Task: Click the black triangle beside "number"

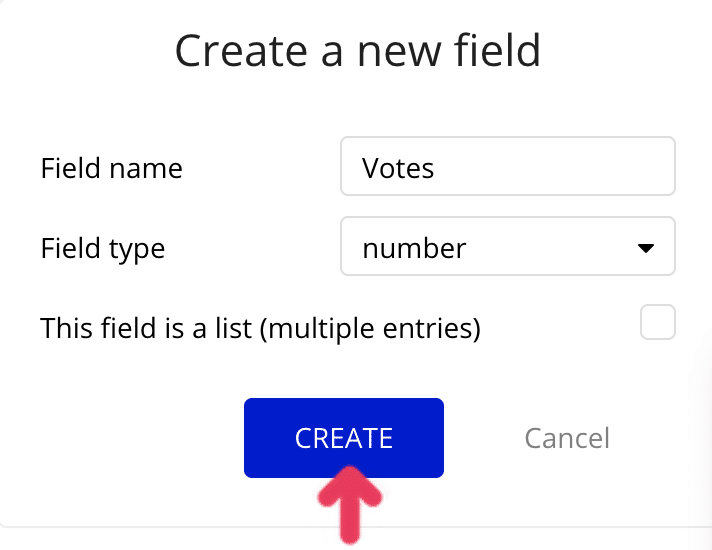Action: click(x=645, y=247)
